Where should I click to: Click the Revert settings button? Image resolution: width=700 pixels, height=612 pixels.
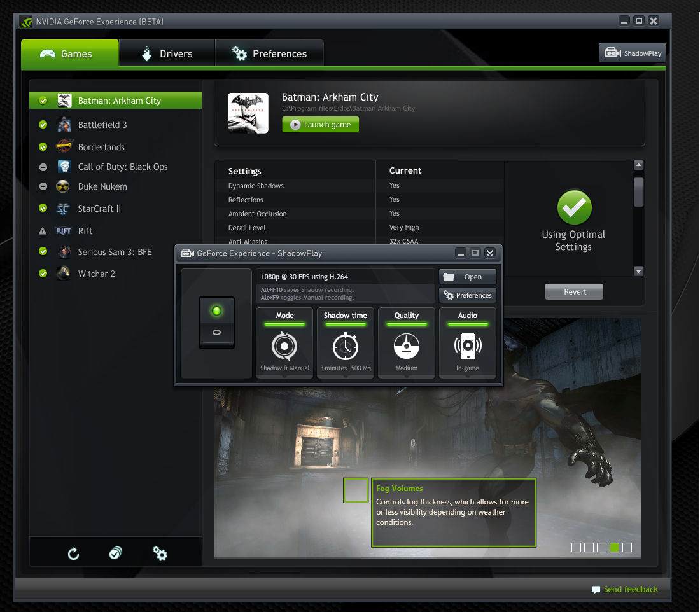tap(574, 292)
